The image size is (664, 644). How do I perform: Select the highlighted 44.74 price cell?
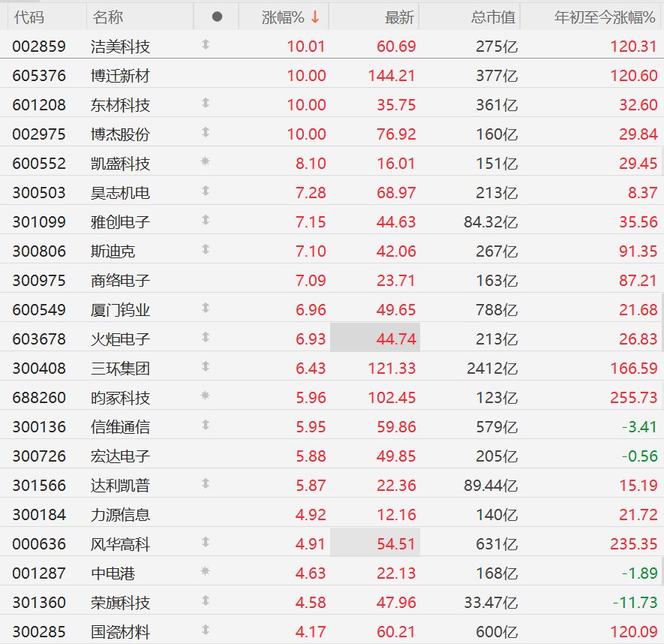pos(375,338)
